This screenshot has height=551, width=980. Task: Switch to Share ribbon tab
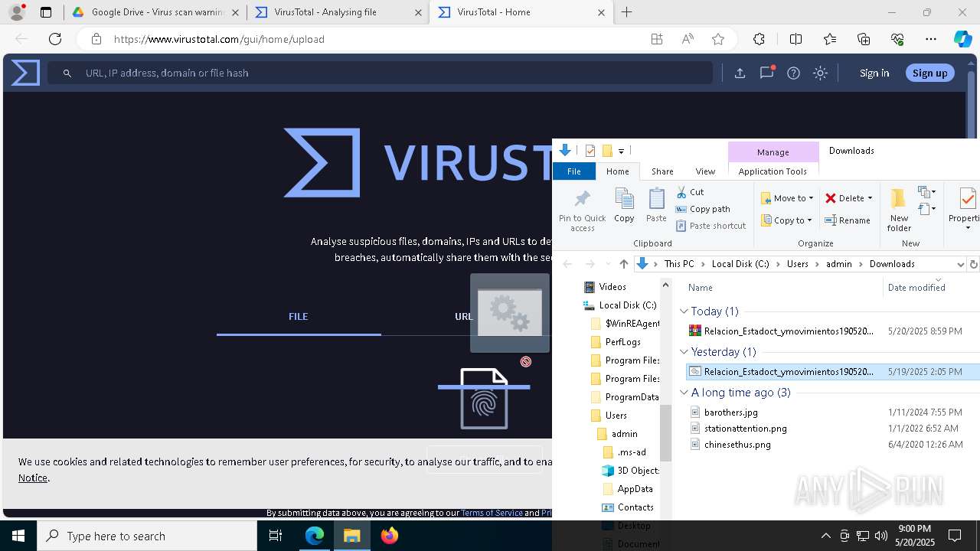(x=662, y=171)
